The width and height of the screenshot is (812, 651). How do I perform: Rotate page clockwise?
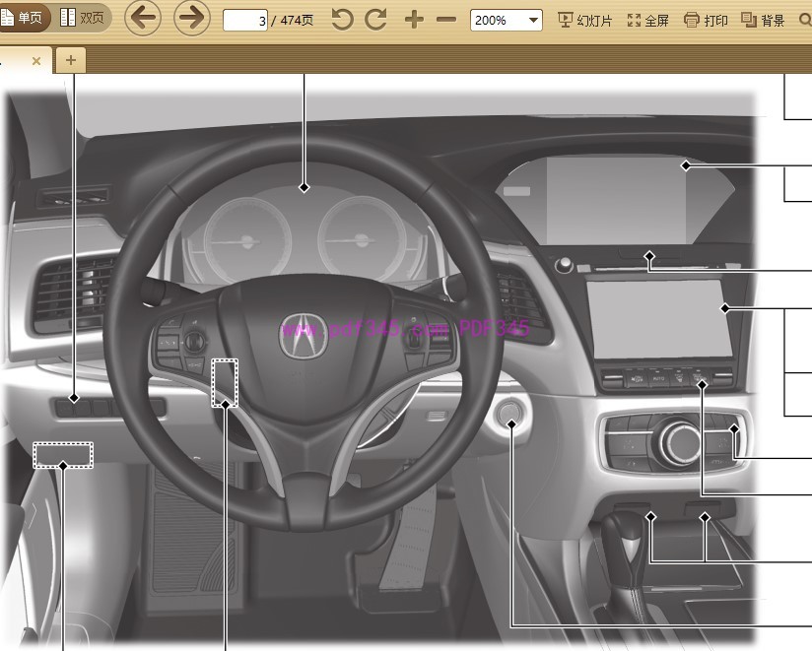(376, 20)
